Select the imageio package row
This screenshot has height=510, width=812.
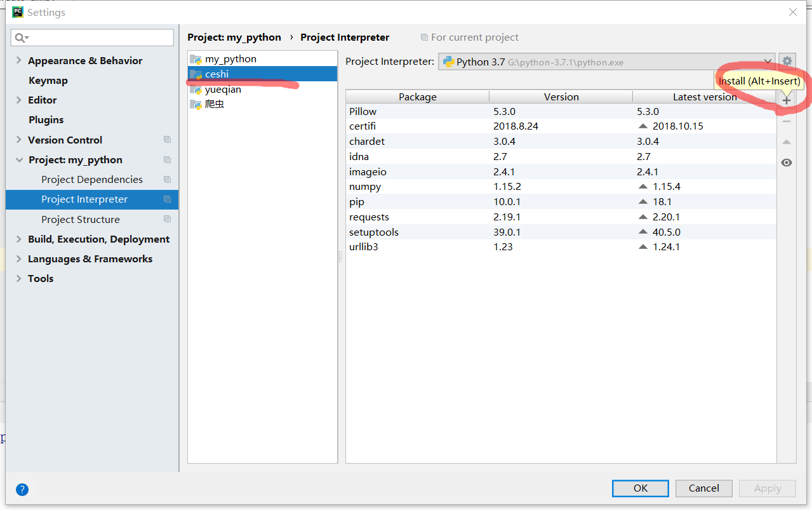tap(561, 171)
